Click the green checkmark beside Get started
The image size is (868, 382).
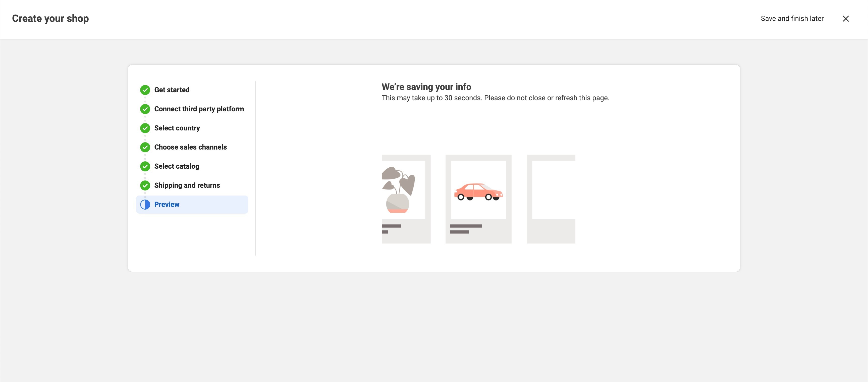coord(145,90)
